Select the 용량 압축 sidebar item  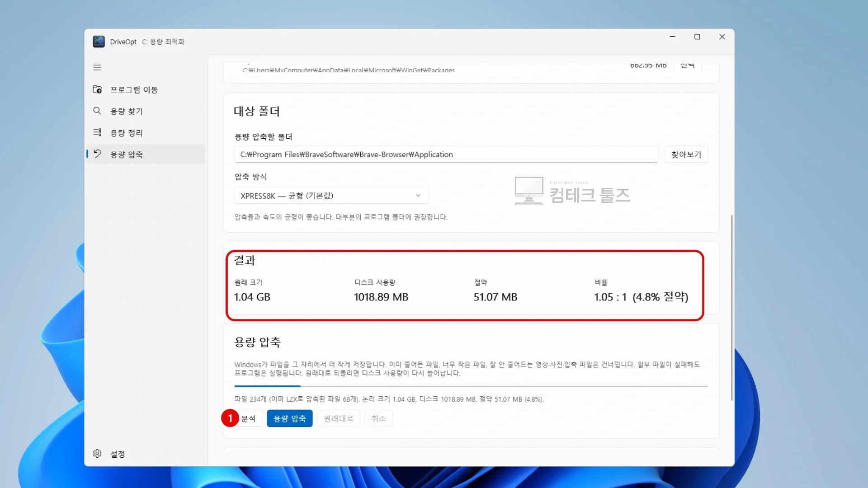point(146,154)
